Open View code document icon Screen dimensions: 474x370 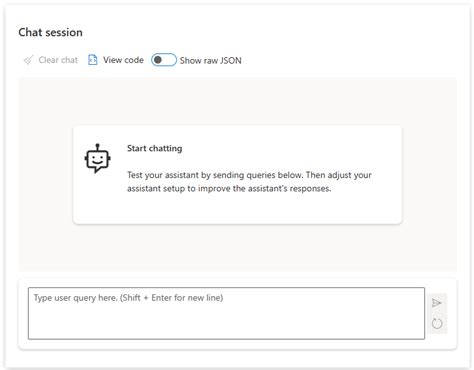[x=93, y=60]
